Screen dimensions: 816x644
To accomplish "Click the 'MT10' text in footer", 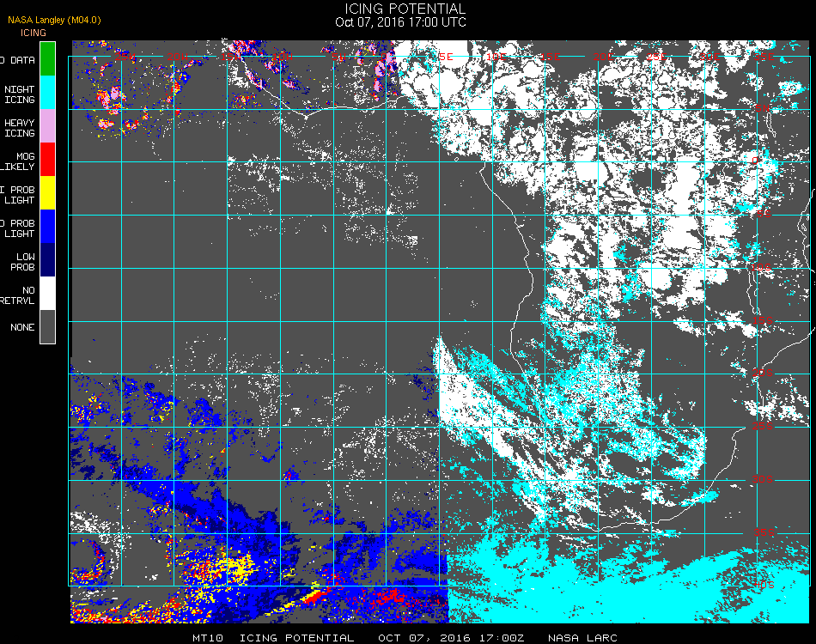I will point(208,638).
